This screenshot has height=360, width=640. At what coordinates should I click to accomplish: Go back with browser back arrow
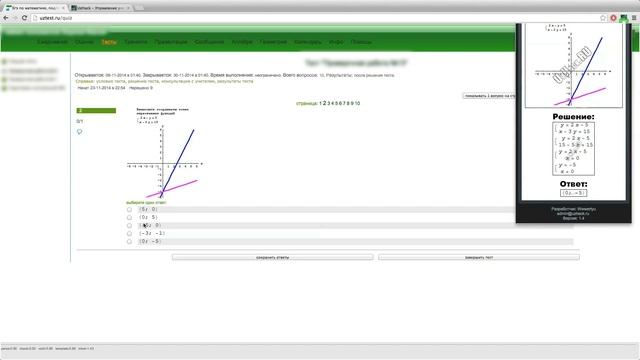(x=6, y=18)
